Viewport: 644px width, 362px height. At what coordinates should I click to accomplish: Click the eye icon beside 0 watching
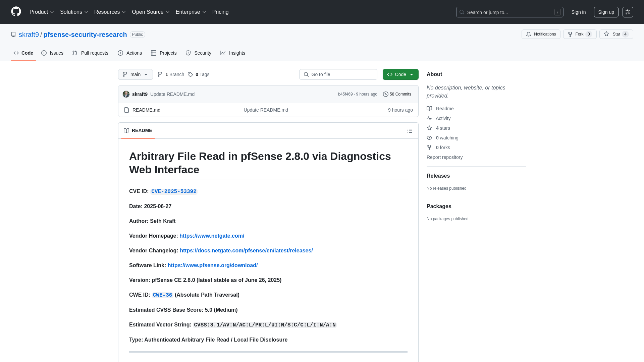point(429,138)
